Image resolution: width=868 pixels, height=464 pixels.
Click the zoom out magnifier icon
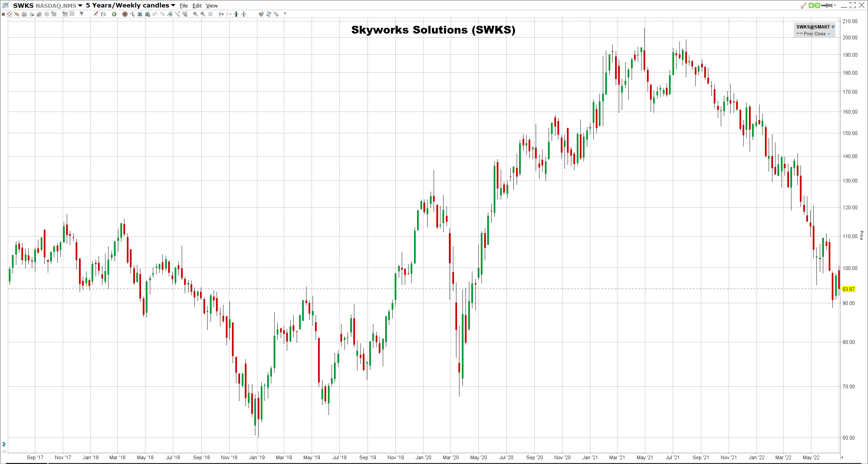pyautogui.click(x=203, y=14)
